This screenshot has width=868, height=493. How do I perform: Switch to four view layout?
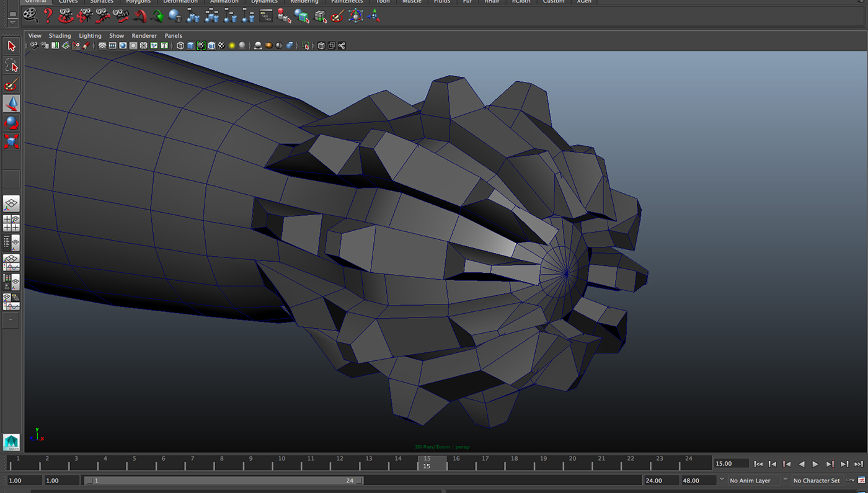[x=11, y=223]
